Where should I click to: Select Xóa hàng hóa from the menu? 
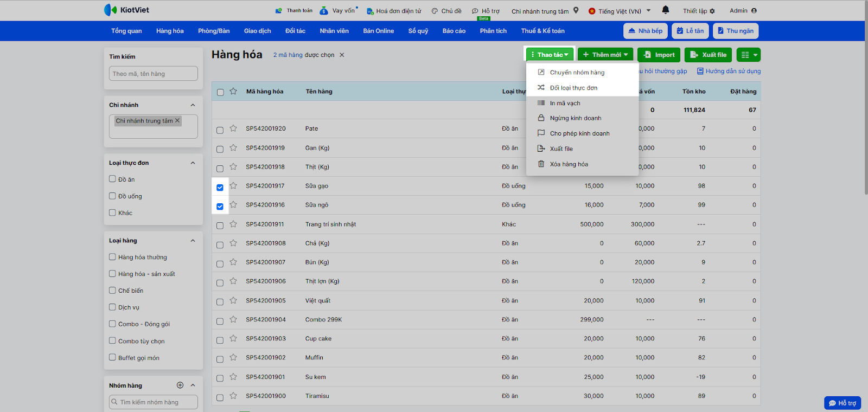569,164
